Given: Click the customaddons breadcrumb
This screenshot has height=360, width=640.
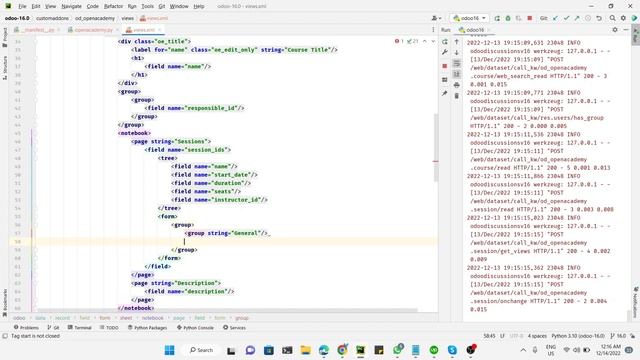Looking at the screenshot, I should (x=52, y=18).
